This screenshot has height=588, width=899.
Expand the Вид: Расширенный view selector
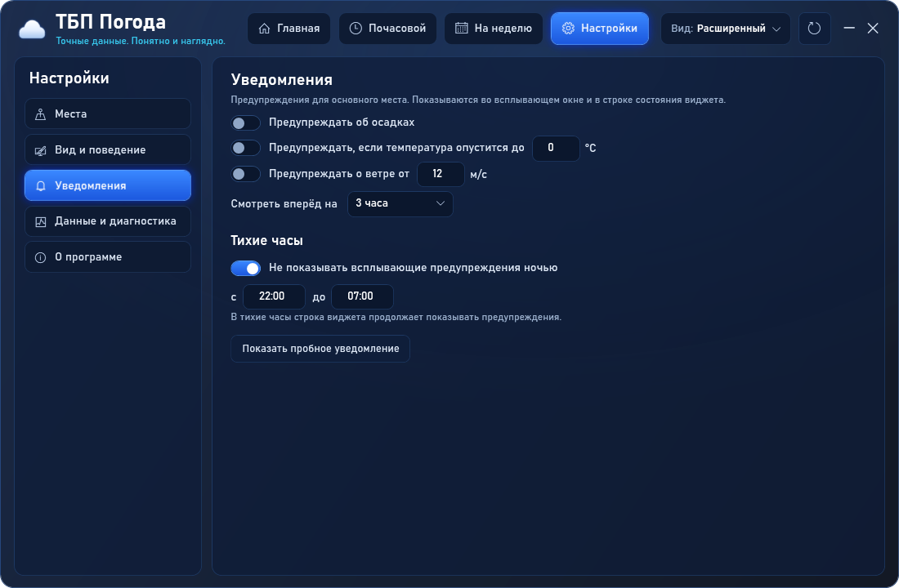click(x=725, y=28)
